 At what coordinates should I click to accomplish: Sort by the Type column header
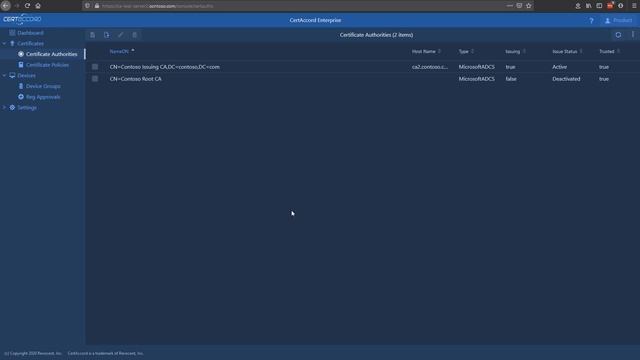tap(464, 51)
